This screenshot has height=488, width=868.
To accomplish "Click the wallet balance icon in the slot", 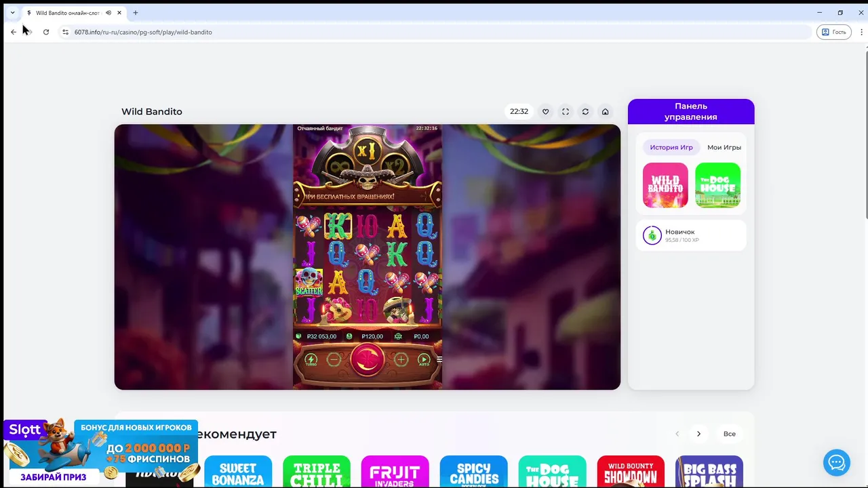I will (x=298, y=336).
